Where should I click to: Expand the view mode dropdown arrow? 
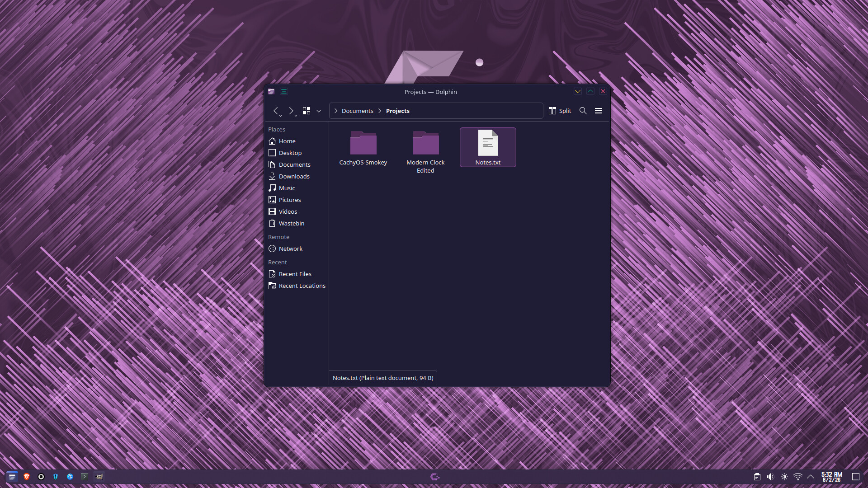coord(319,111)
